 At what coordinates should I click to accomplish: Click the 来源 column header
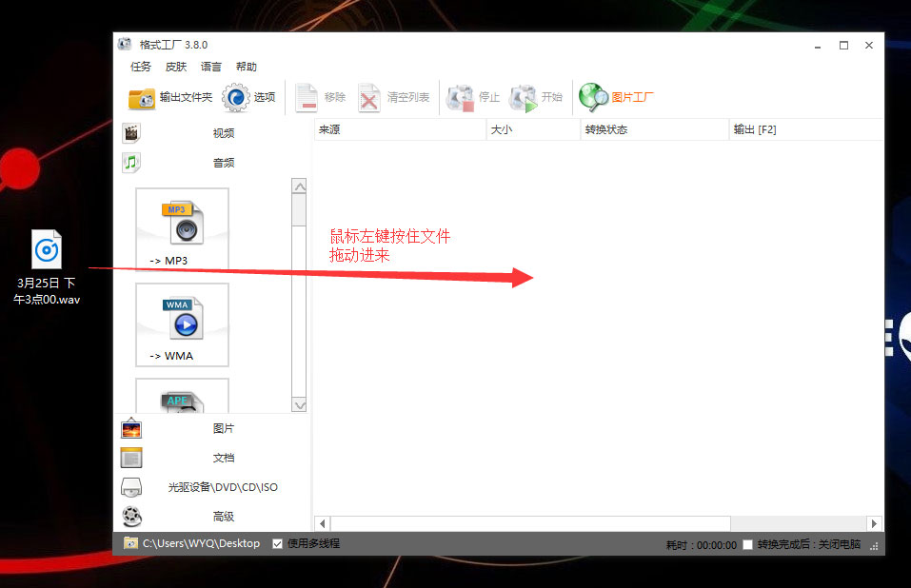400,129
